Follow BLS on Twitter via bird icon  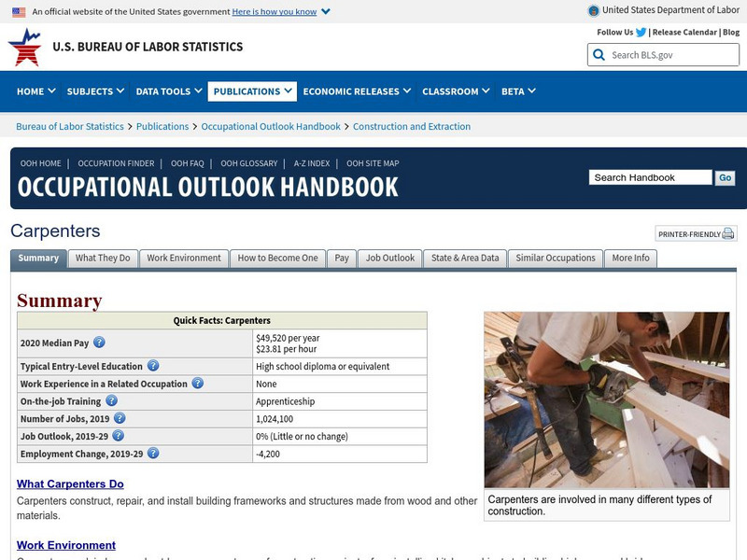(641, 31)
